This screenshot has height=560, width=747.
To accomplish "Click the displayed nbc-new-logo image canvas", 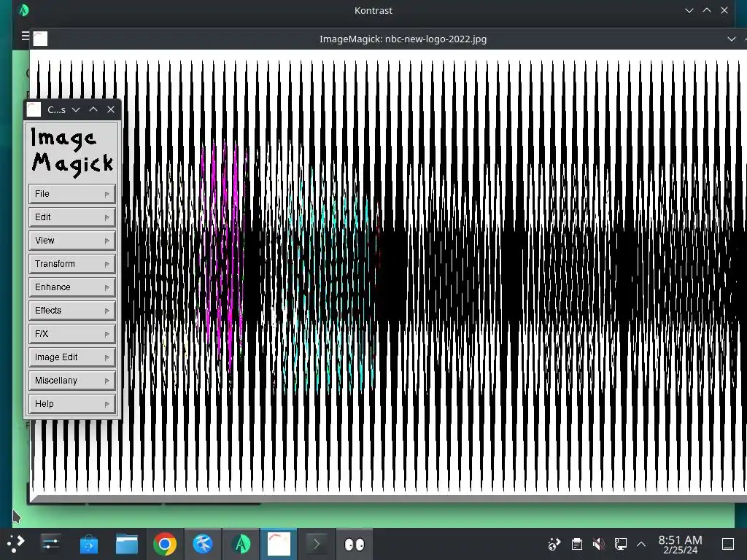I will tap(388, 273).
